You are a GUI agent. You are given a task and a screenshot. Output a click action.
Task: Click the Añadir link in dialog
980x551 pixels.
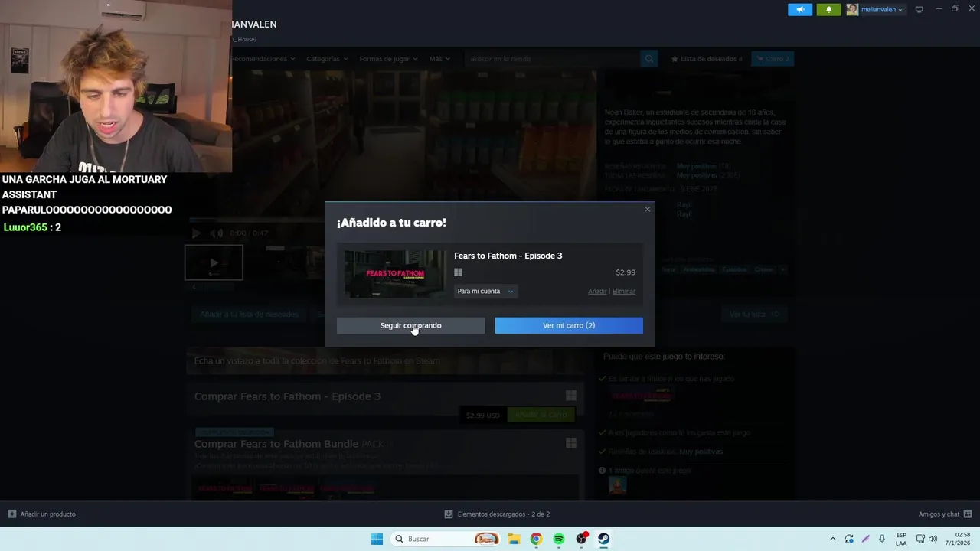(597, 291)
